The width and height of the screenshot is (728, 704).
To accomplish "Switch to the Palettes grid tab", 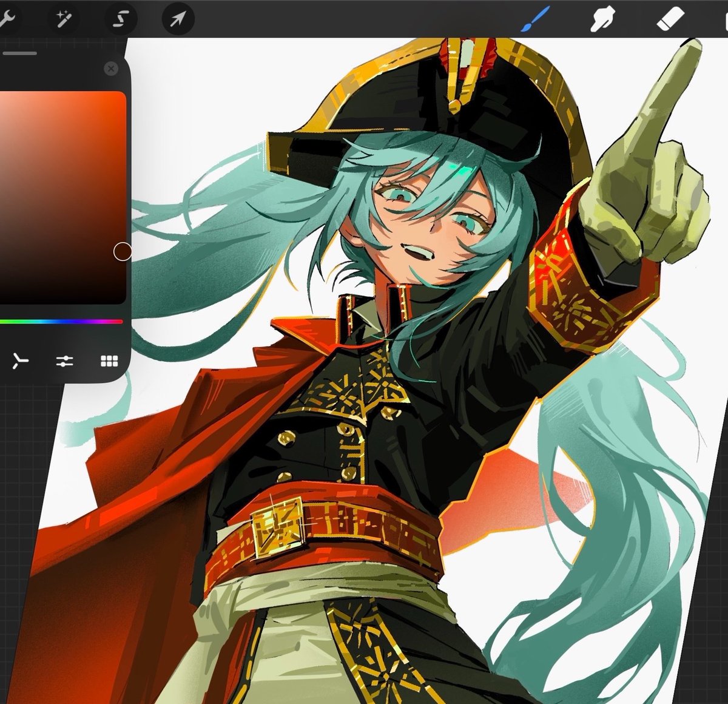I will pyautogui.click(x=109, y=362).
